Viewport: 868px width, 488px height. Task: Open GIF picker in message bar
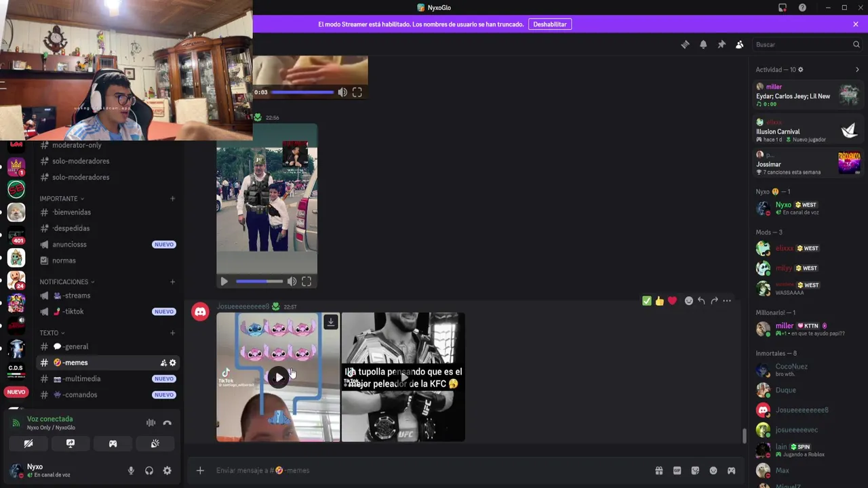click(x=677, y=470)
